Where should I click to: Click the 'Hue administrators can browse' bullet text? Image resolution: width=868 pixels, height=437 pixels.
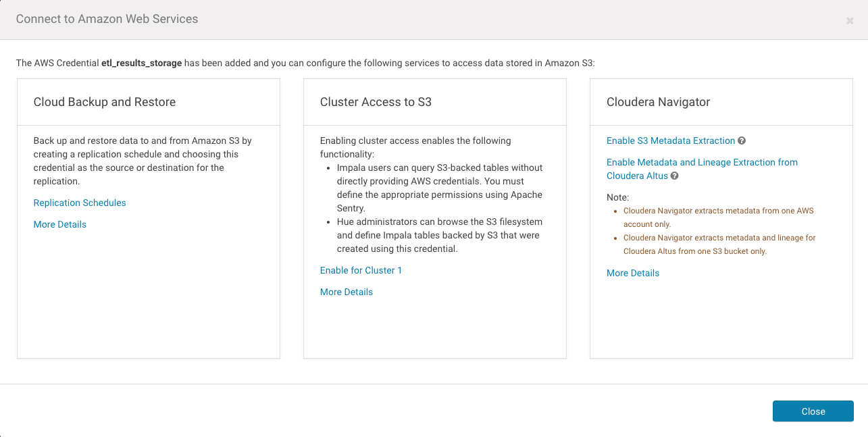click(x=440, y=235)
